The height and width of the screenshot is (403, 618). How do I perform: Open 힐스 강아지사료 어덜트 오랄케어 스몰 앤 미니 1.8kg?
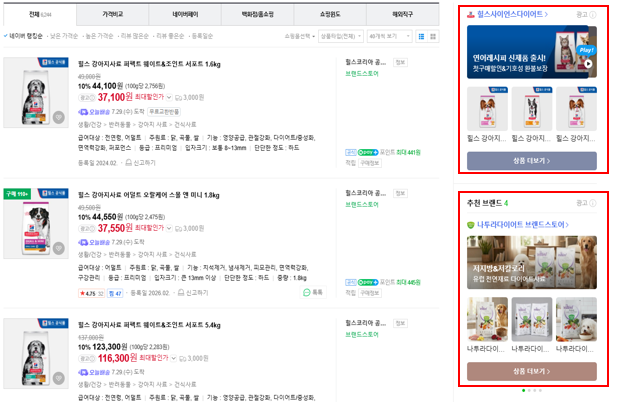pyautogui.click(x=149, y=195)
